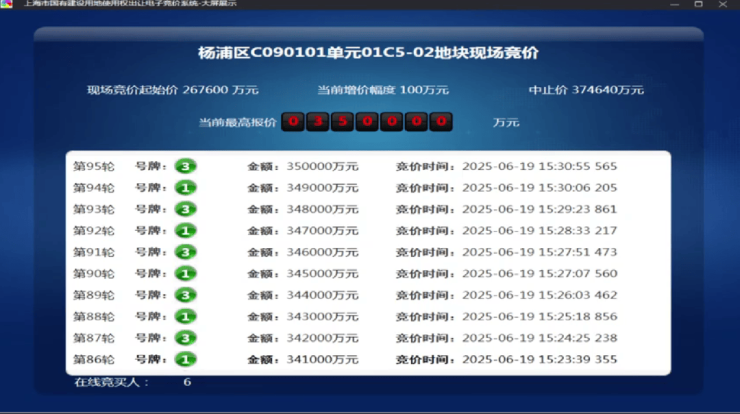Click the 350000万元 amount in round 95
The image size is (740, 414).
coord(321,167)
